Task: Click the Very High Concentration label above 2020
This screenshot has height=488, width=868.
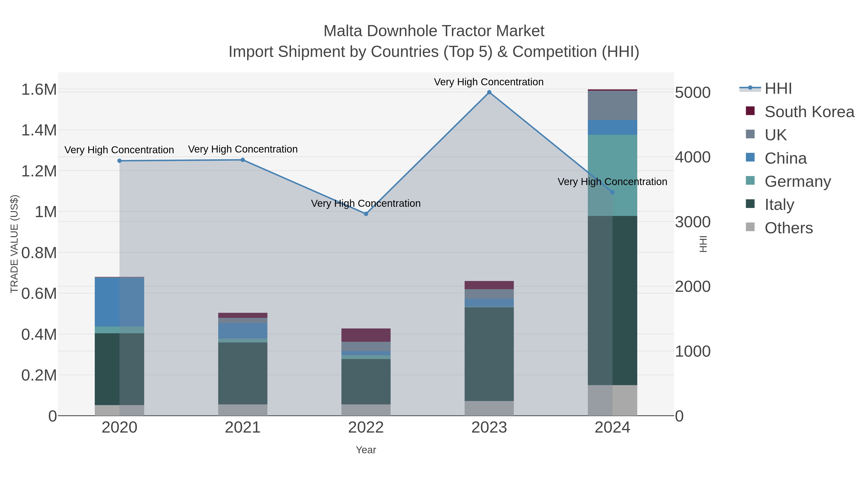Action: 119,150
